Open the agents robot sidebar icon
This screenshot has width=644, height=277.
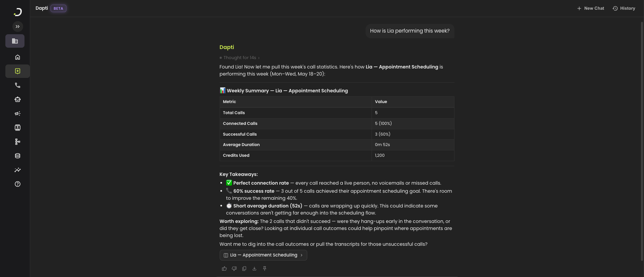(x=18, y=99)
